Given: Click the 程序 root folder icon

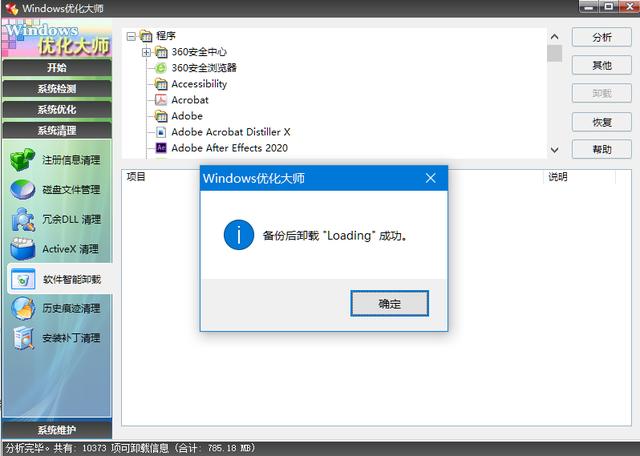Looking at the screenshot, I should [x=146, y=36].
